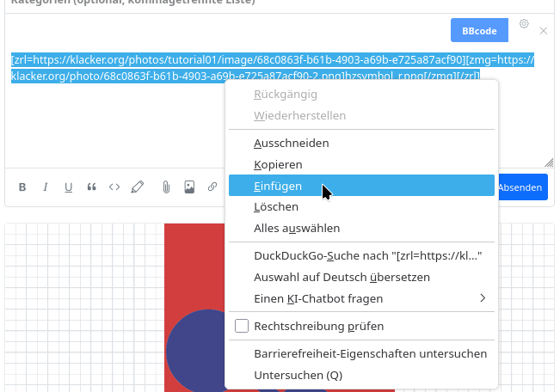Click the BBcode button

479,30
